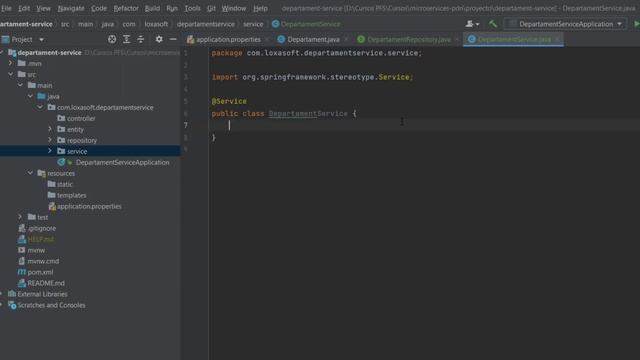This screenshot has width=640, height=360.
Task: Expand the entity package
Action: [x=50, y=129]
